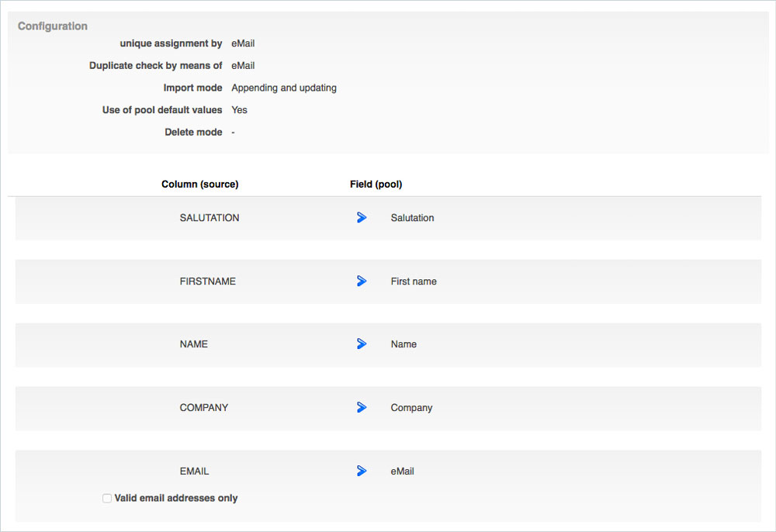This screenshot has width=776, height=532.
Task: Select the mapping arrow in the EMAIL row
Action: (362, 471)
